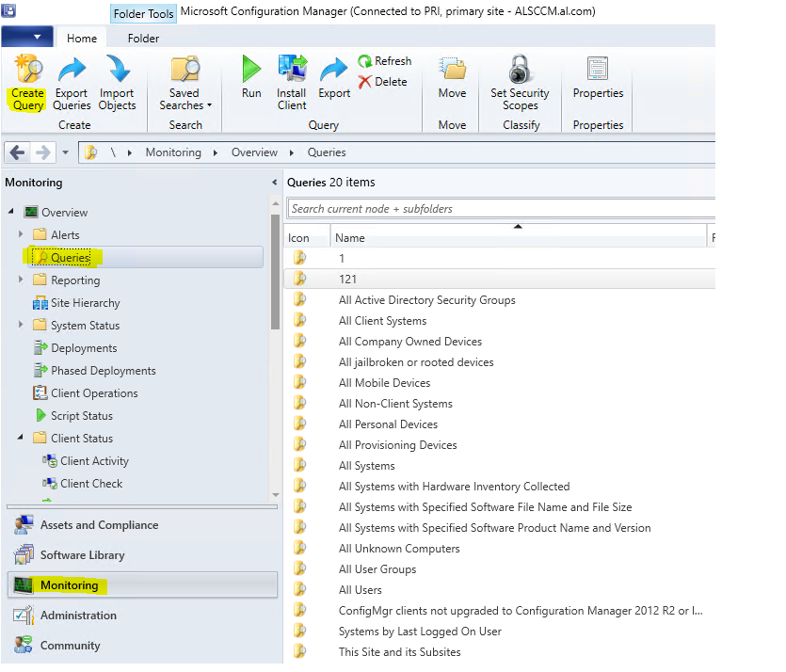786x672 pixels.
Task: Sort the list by Icon column
Action: (x=307, y=238)
